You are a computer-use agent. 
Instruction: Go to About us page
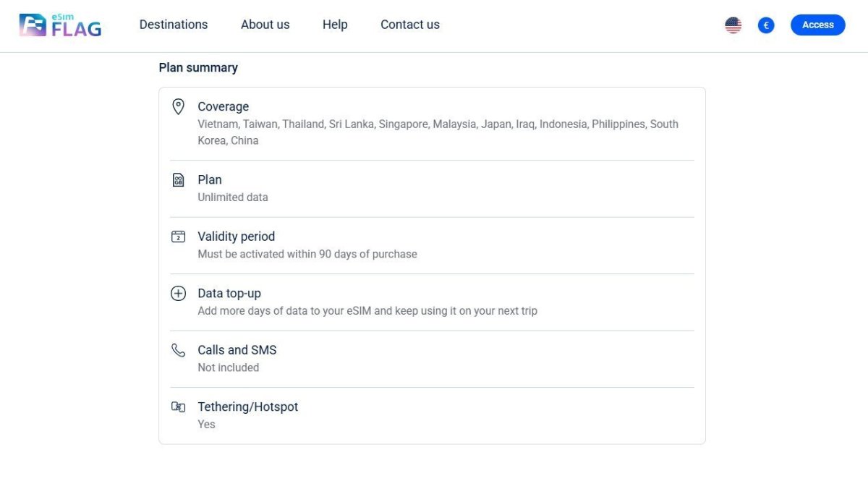click(x=265, y=25)
